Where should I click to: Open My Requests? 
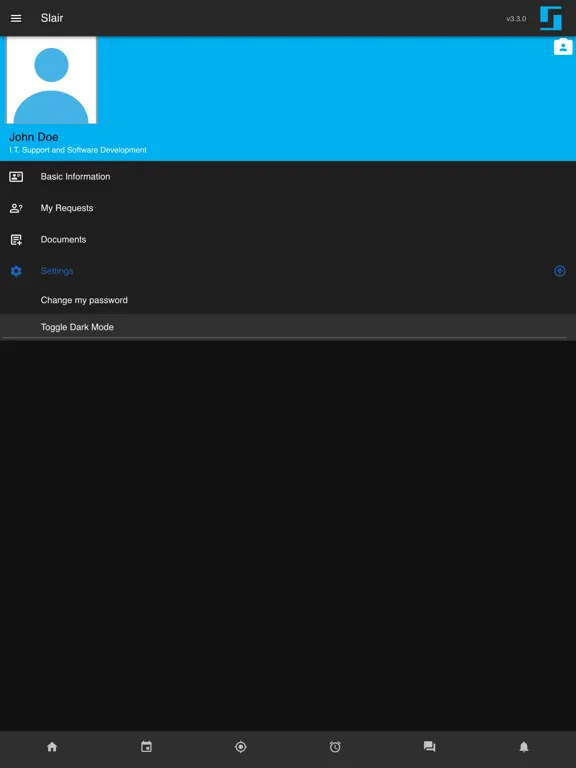click(288, 208)
